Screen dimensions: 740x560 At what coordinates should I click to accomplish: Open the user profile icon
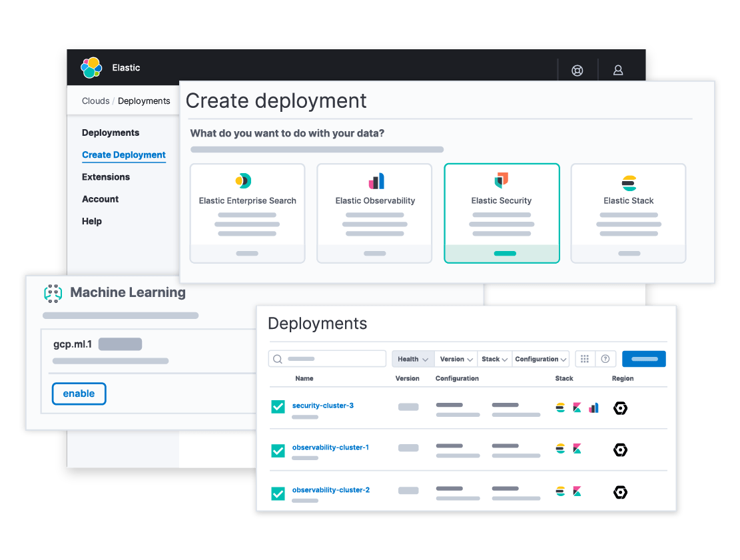(x=618, y=70)
